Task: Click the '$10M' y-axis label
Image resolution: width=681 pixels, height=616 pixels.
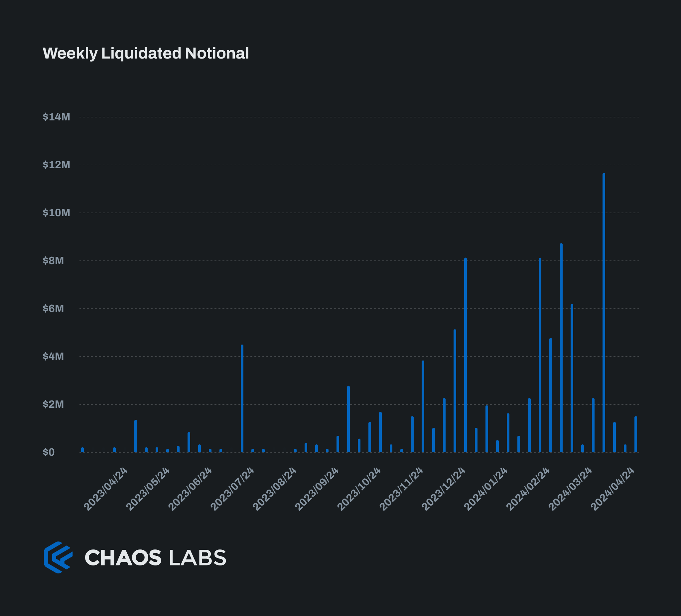Action: pos(57,213)
